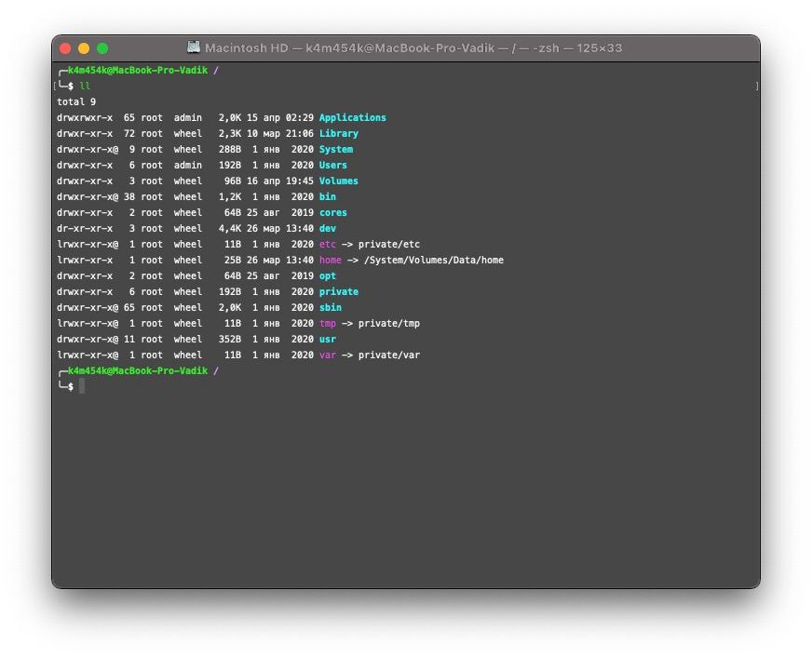Select the 'tmp' symlink name
812x657 pixels.
[328, 323]
